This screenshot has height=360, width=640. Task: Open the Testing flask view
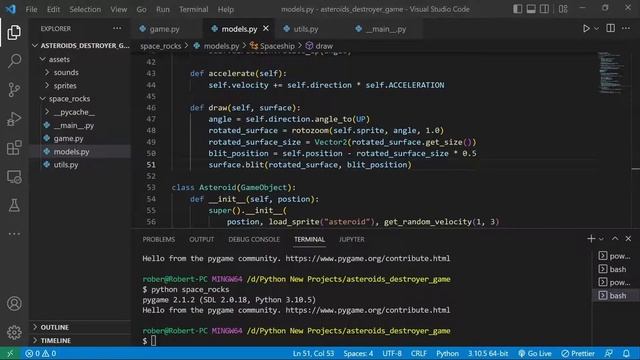tap(14, 205)
